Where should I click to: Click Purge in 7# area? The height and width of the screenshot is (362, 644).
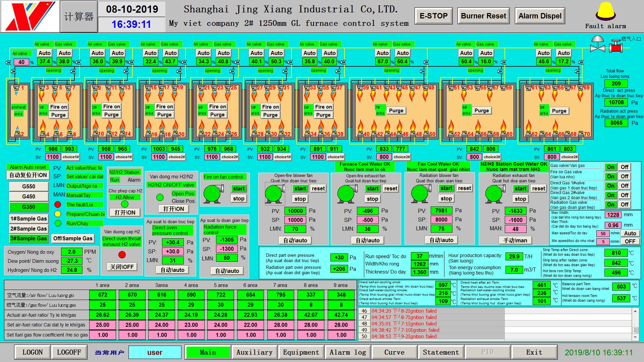coord(396,111)
